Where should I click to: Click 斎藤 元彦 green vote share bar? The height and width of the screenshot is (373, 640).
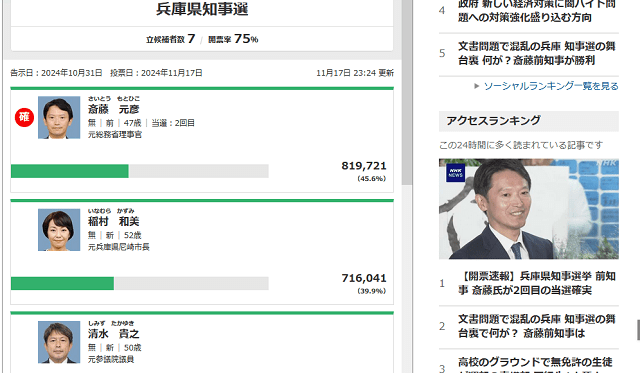tap(70, 171)
